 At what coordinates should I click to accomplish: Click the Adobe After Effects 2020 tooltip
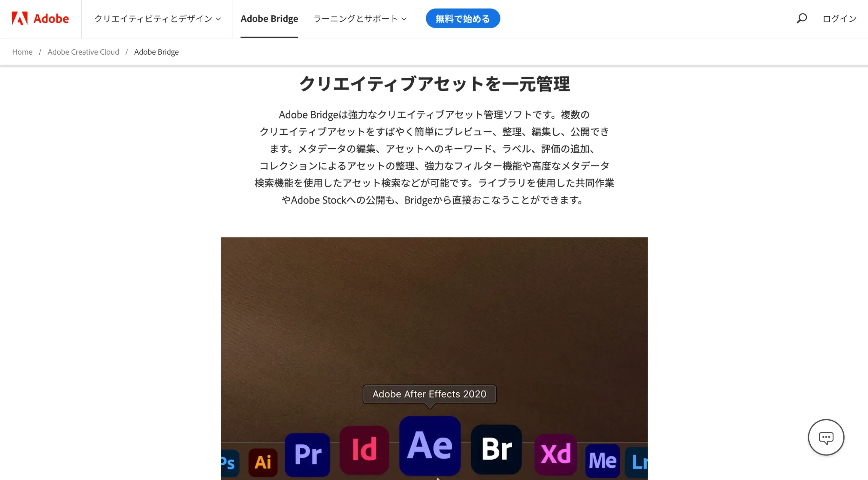tap(430, 394)
